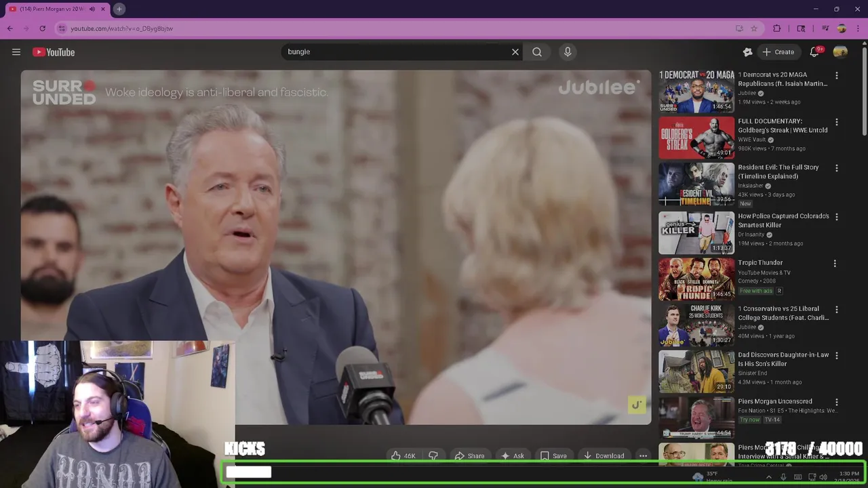Open WWE Vault channel name
Screen dimensions: 868x488
coord(752,140)
